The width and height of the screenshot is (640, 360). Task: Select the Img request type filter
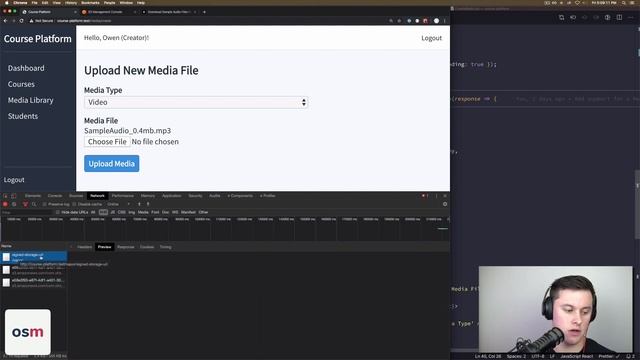coord(131,212)
